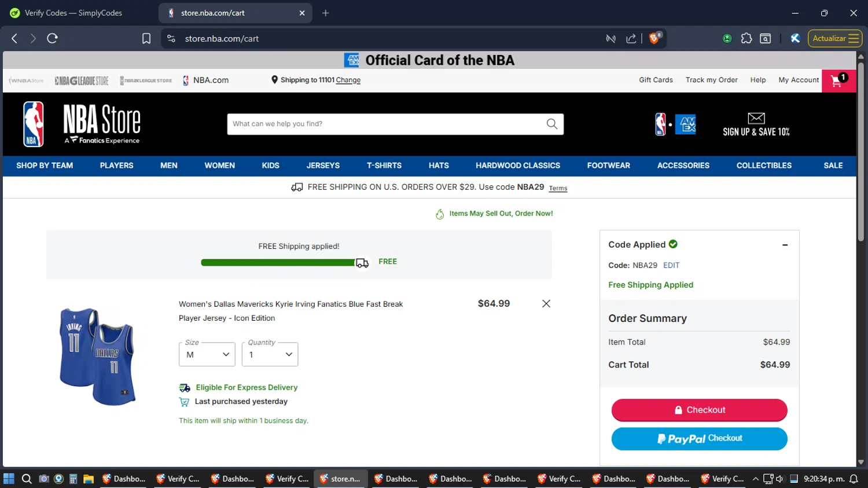Click the NBA American Express partnership logo

point(675,124)
